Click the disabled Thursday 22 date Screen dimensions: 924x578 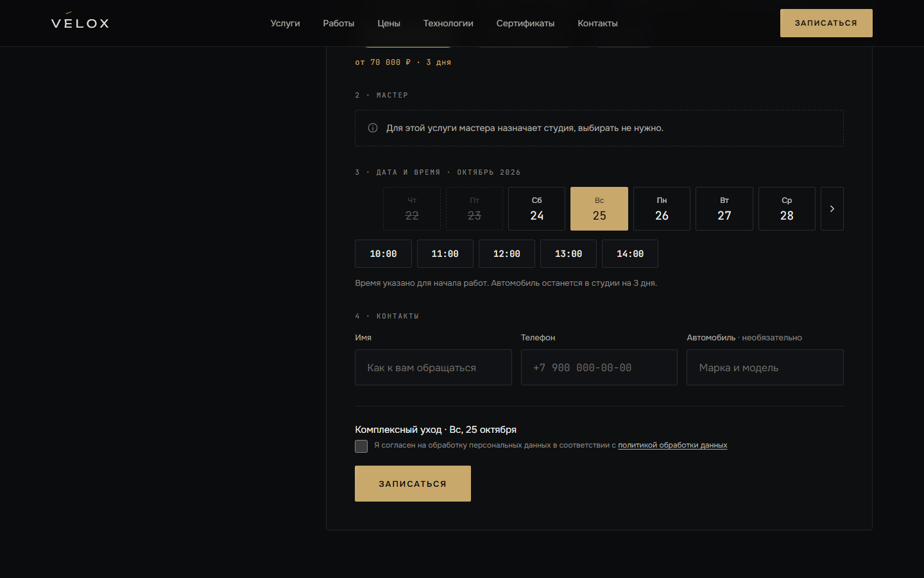[x=412, y=209]
